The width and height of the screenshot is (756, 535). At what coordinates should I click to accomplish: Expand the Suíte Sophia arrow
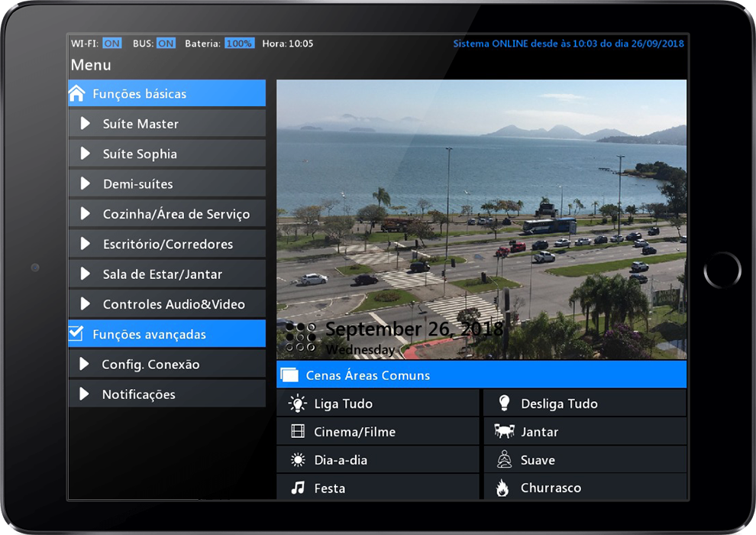[86, 154]
